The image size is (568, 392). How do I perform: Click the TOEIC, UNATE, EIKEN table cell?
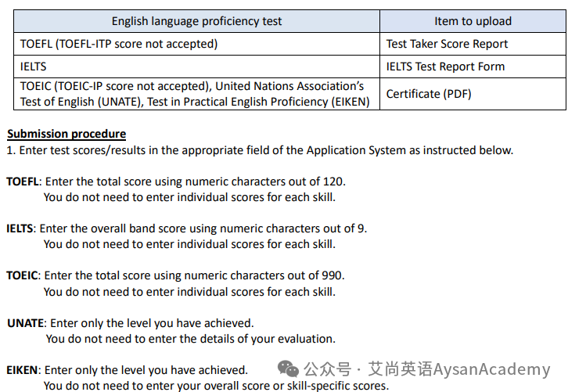point(196,94)
